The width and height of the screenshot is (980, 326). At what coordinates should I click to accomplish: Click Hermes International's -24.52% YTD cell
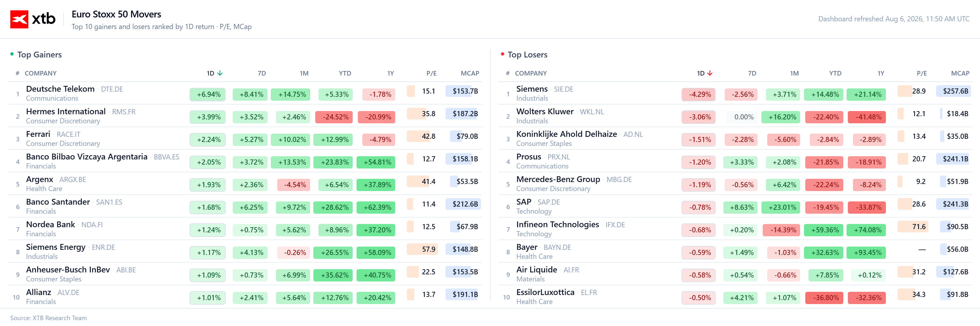click(x=334, y=117)
